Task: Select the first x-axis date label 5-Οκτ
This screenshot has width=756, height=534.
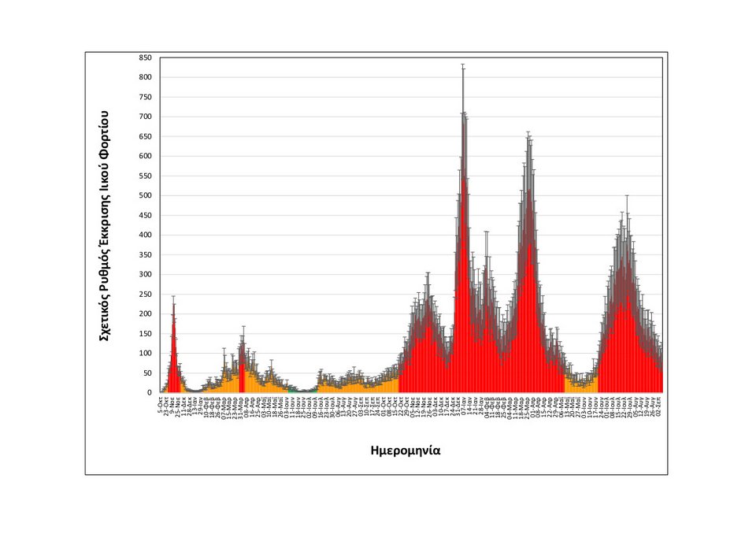Action: point(161,405)
